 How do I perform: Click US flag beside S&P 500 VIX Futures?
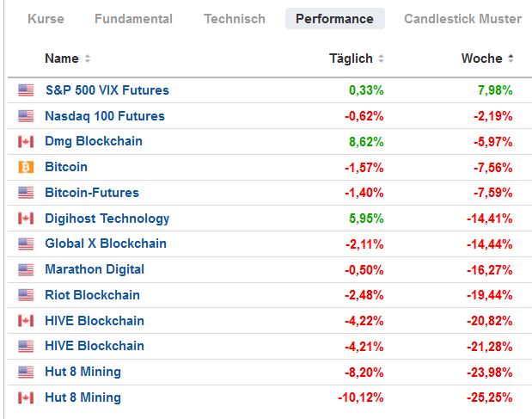(26, 90)
